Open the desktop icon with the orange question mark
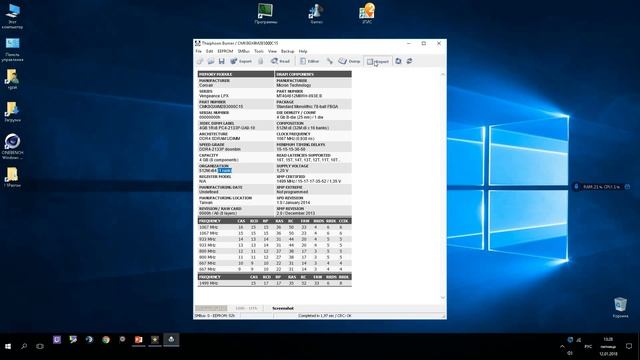Image resolution: width=640 pixels, height=360 pixels. (x=367, y=13)
